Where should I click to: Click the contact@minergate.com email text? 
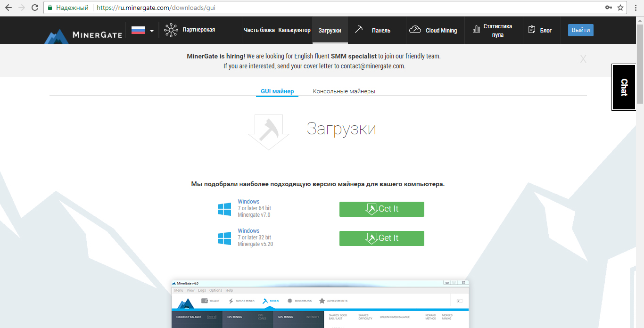point(372,66)
